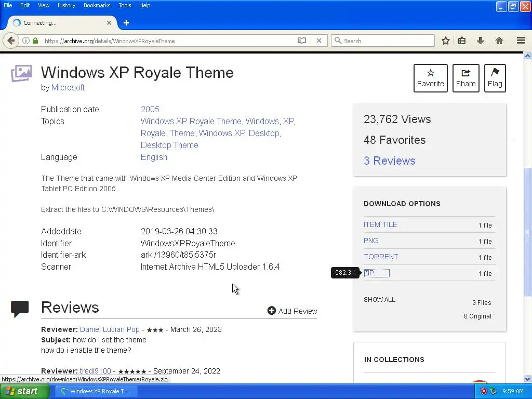
Task: Click SHOW ALL files
Action: tap(379, 300)
